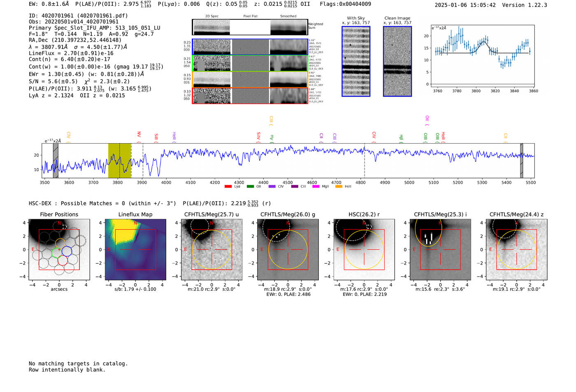Click the Flags:0x00404009 text
Viewport: 576px width, 392px height.
pos(345,4)
